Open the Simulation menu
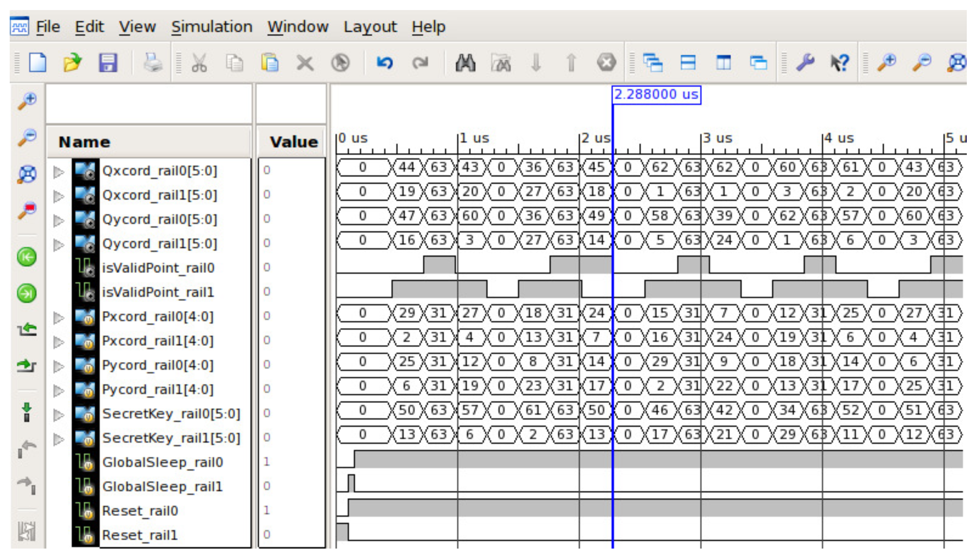Image resolution: width=980 pixels, height=560 pixels. click(x=212, y=27)
